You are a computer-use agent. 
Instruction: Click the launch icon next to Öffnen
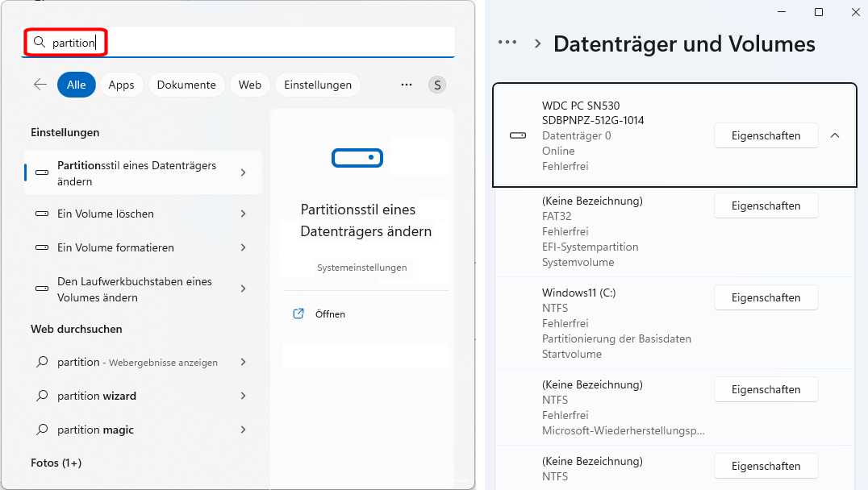(x=299, y=314)
